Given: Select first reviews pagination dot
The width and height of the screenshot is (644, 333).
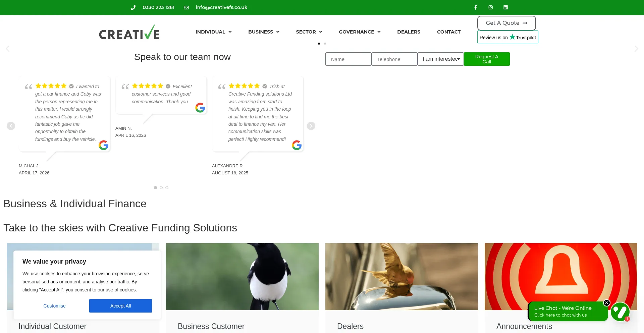Looking at the screenshot, I should tap(155, 187).
